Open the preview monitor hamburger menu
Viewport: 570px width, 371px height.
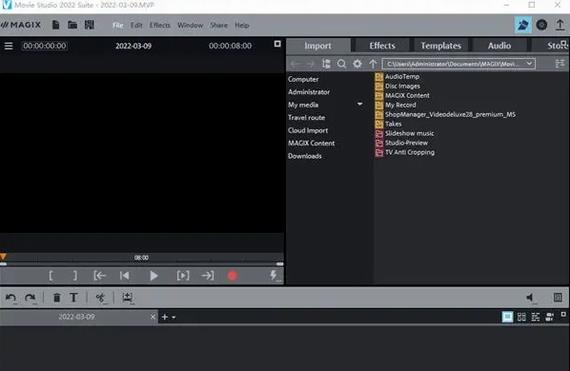click(x=8, y=46)
